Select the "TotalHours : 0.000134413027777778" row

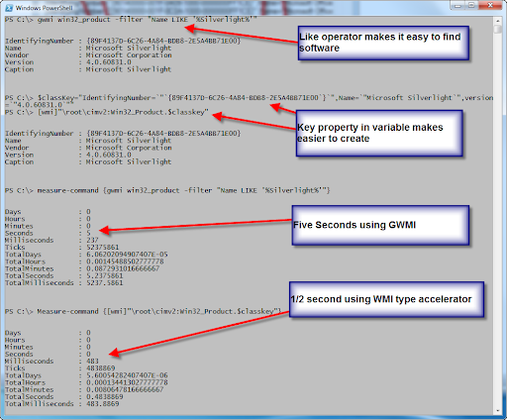(86, 382)
